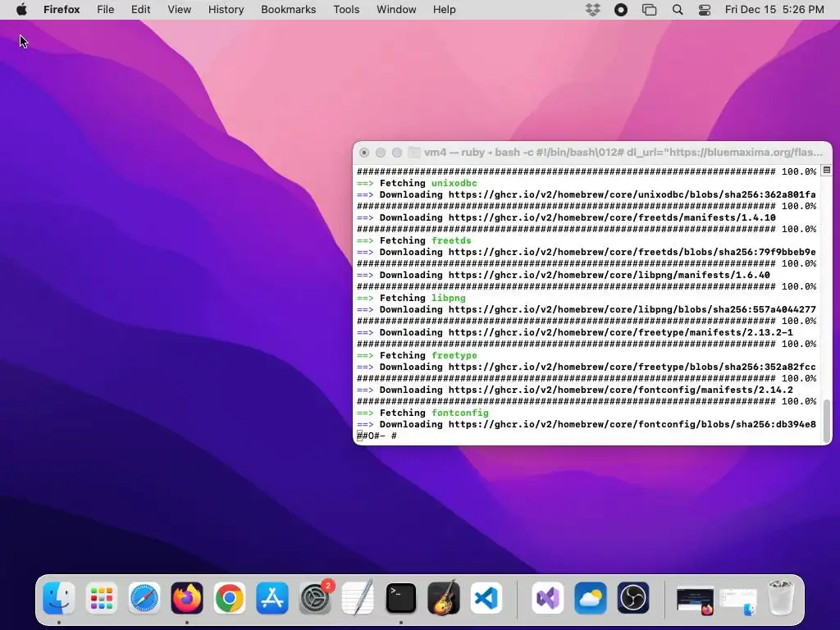
Task: Launch OBS Studio from the Dock
Action: [x=633, y=598]
